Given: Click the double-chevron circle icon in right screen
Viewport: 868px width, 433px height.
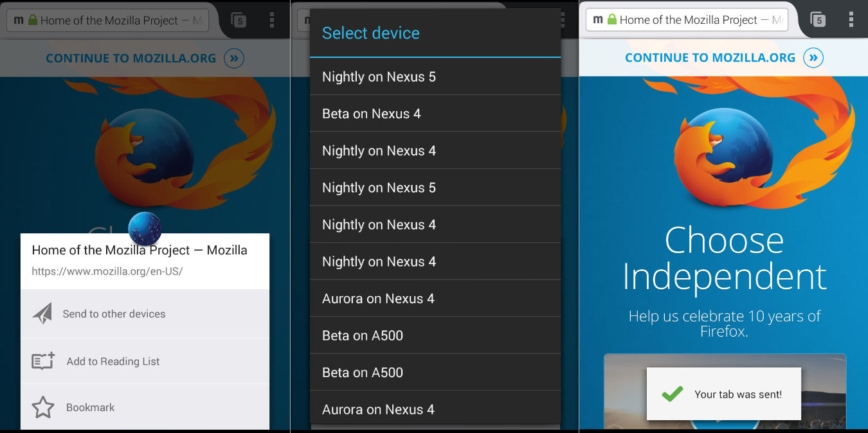Looking at the screenshot, I should click(813, 58).
